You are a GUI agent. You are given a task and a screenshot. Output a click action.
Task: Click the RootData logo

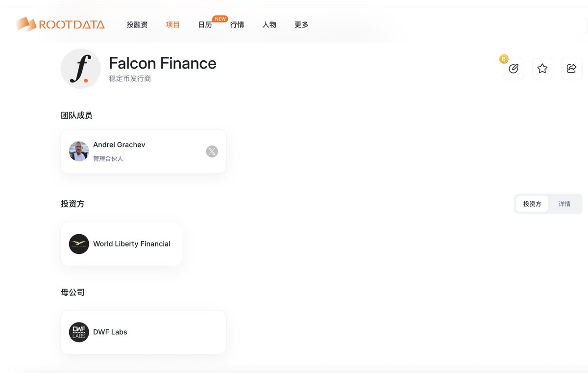click(60, 24)
